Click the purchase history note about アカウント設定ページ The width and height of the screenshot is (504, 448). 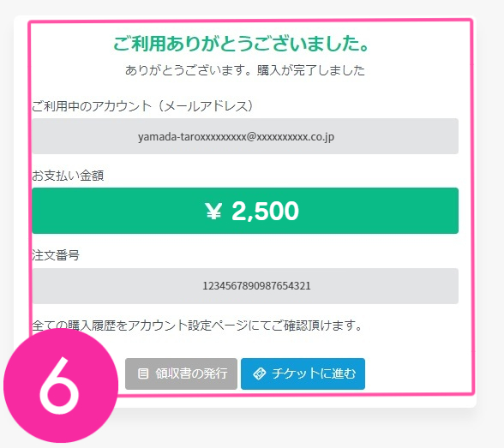tap(197, 325)
